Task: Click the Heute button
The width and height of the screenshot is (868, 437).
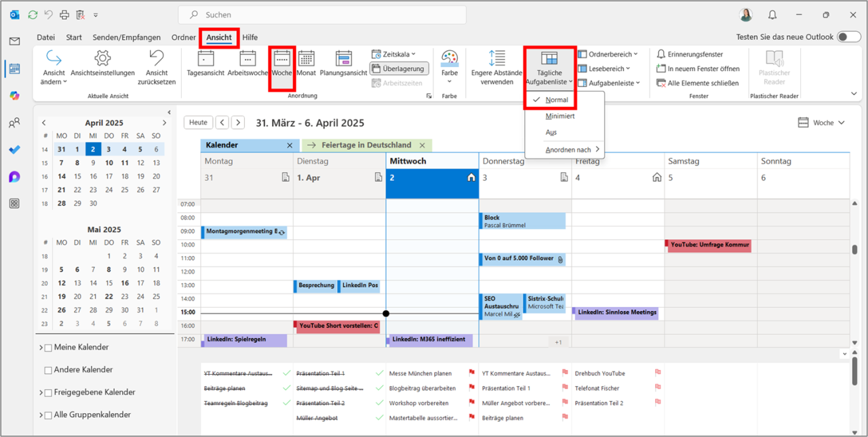Action: click(198, 122)
